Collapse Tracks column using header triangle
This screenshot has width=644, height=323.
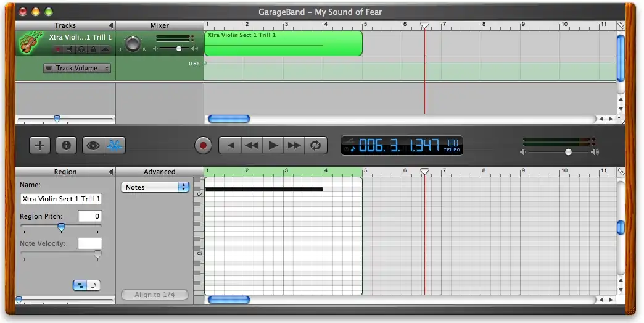click(110, 25)
